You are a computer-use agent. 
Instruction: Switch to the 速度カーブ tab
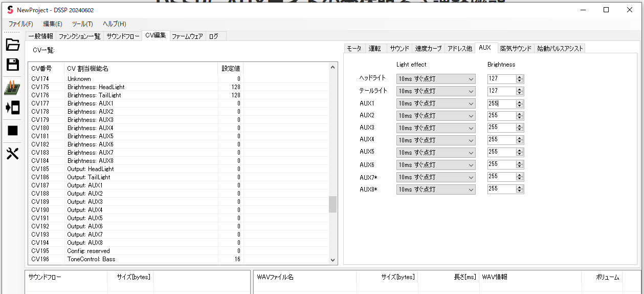[x=428, y=49]
